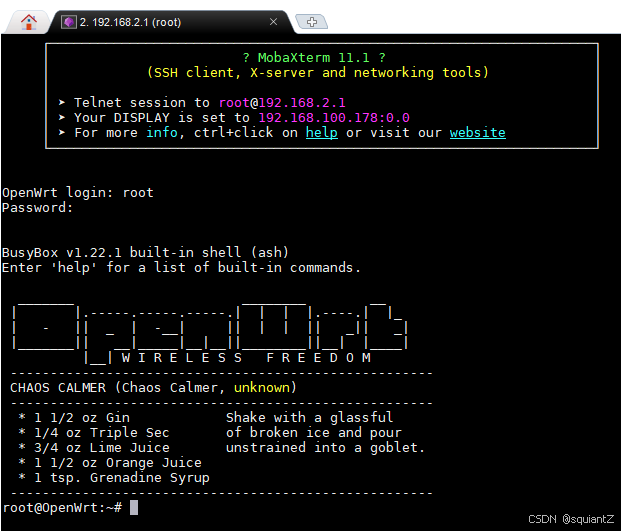This screenshot has height=531, width=621.
Task: Click the '1 tsp. Grenadine Syrup' line
Action: (114, 478)
